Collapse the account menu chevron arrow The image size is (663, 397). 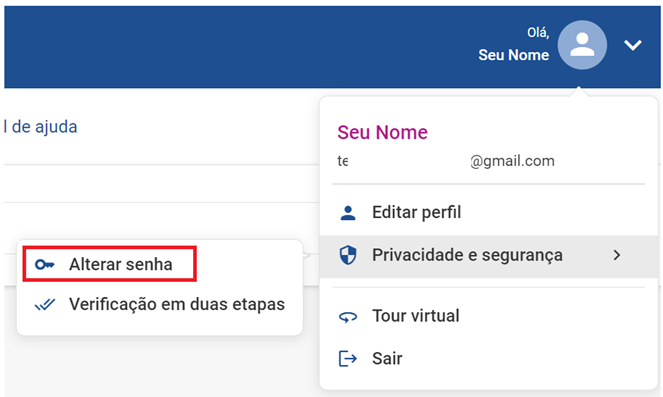coord(633,45)
